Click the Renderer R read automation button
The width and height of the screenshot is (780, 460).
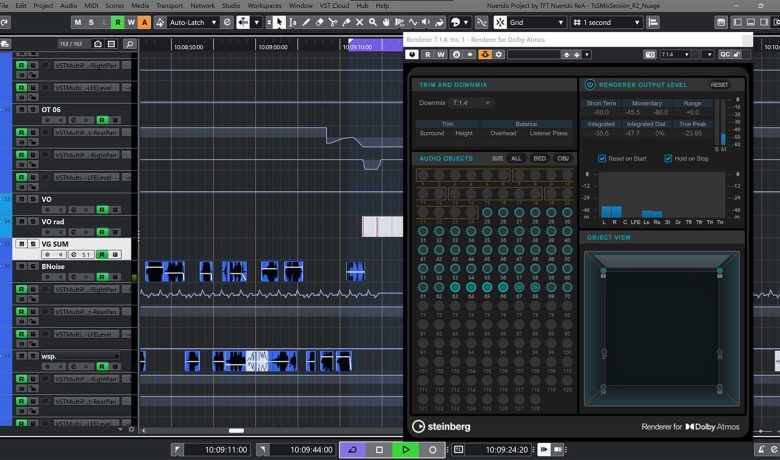[x=427, y=54]
